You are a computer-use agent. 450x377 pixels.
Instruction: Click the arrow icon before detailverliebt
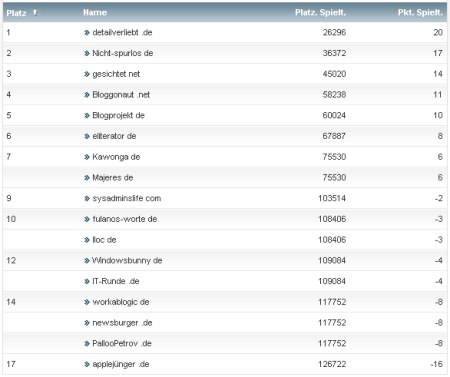tap(87, 32)
